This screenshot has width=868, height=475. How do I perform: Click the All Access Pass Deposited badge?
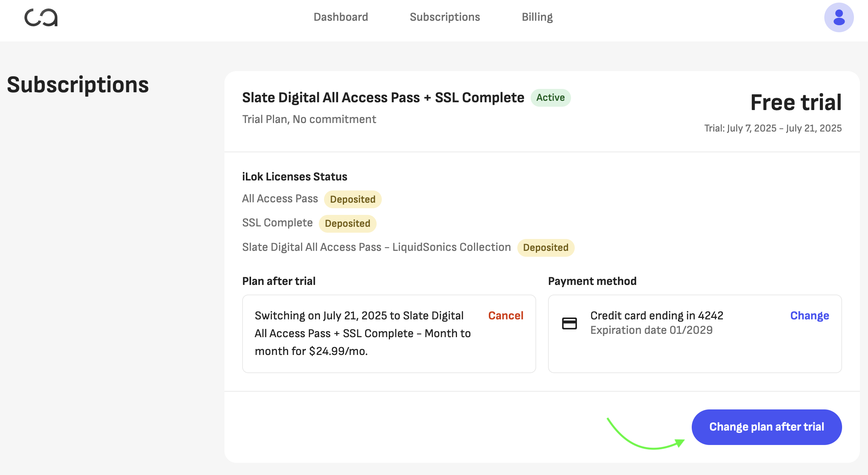click(353, 199)
